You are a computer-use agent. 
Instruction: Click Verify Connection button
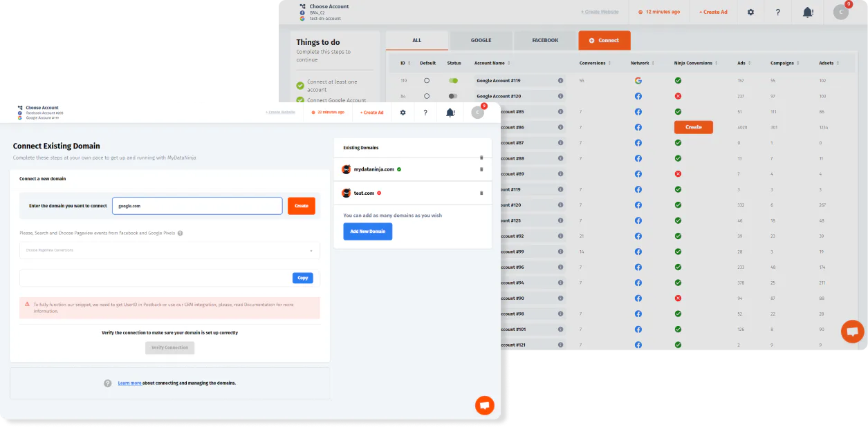(170, 348)
